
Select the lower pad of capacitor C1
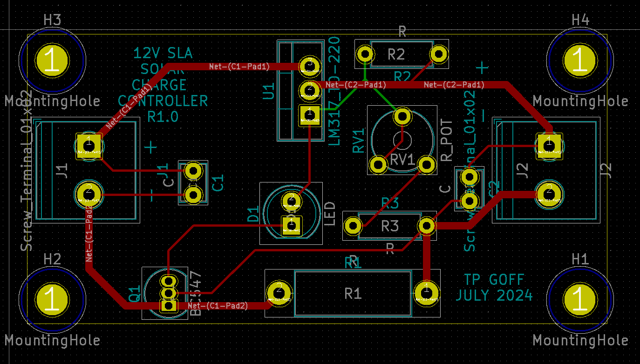192,195
